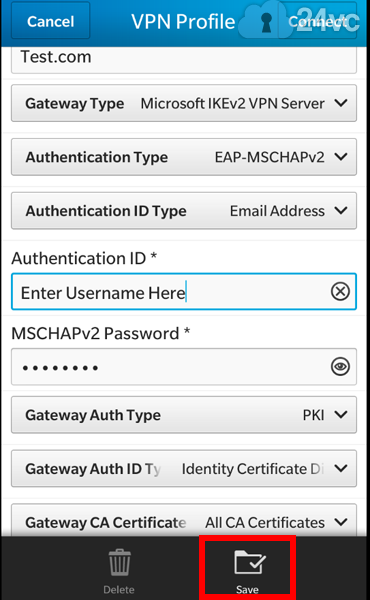Click the VPN Profile title
The height and width of the screenshot is (600, 370).
183,21
